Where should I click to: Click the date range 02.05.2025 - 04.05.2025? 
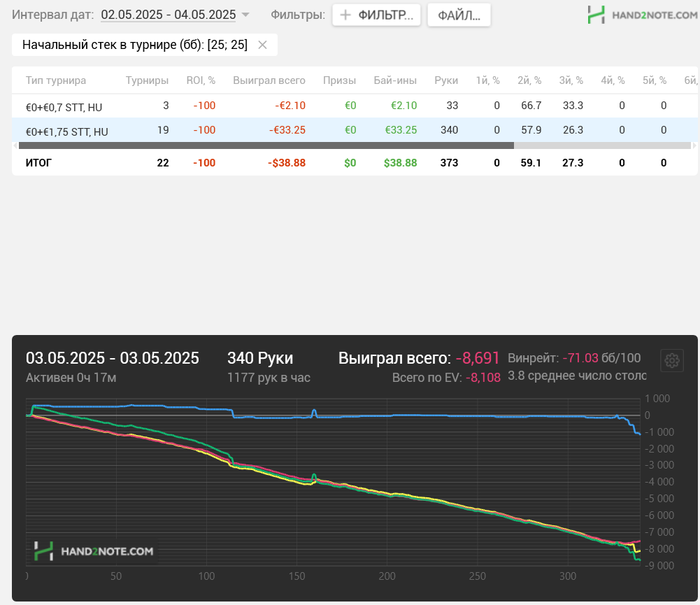tap(168, 15)
